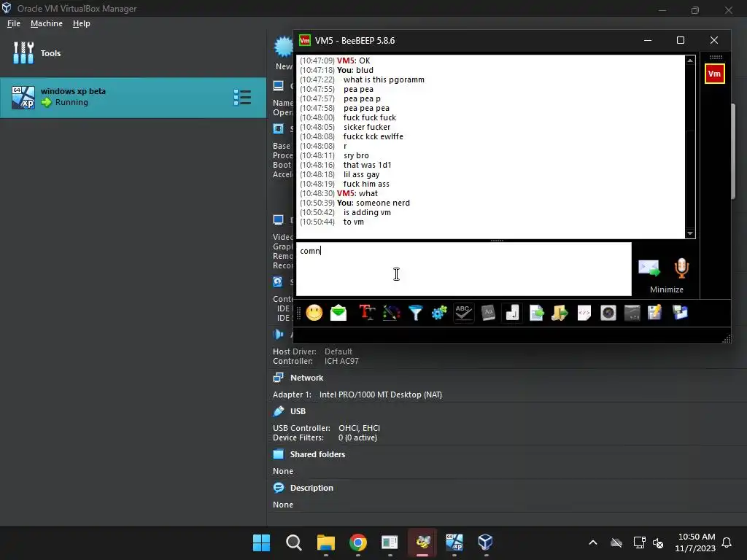
Task: Toggle the enter key send option icon
Action: (x=512, y=313)
